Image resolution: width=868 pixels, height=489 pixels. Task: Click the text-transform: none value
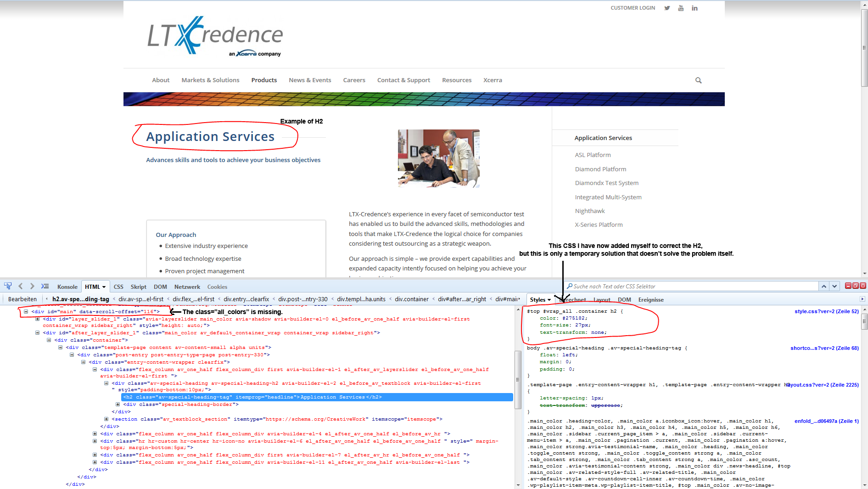coord(599,332)
